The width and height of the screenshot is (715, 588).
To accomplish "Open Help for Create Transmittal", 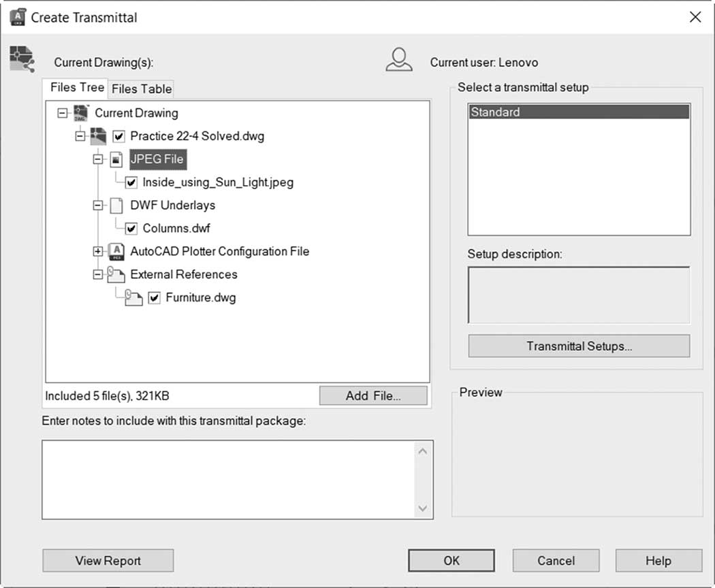I will 658,560.
